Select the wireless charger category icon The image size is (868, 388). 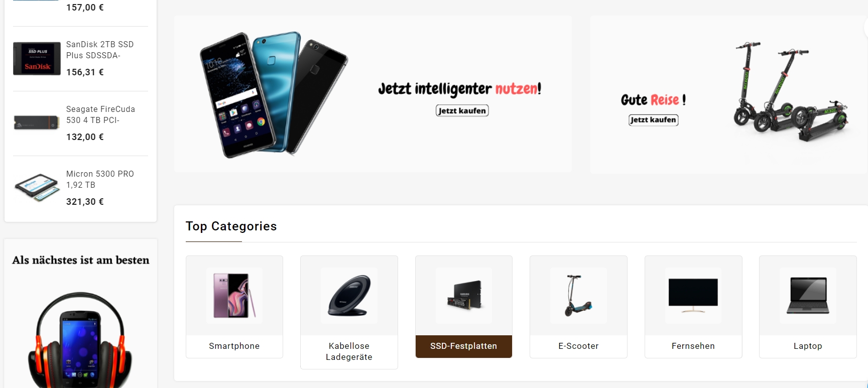[349, 295]
